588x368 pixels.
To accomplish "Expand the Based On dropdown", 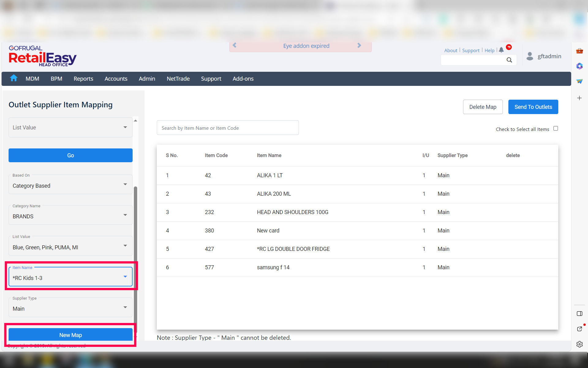I will click(x=125, y=184).
